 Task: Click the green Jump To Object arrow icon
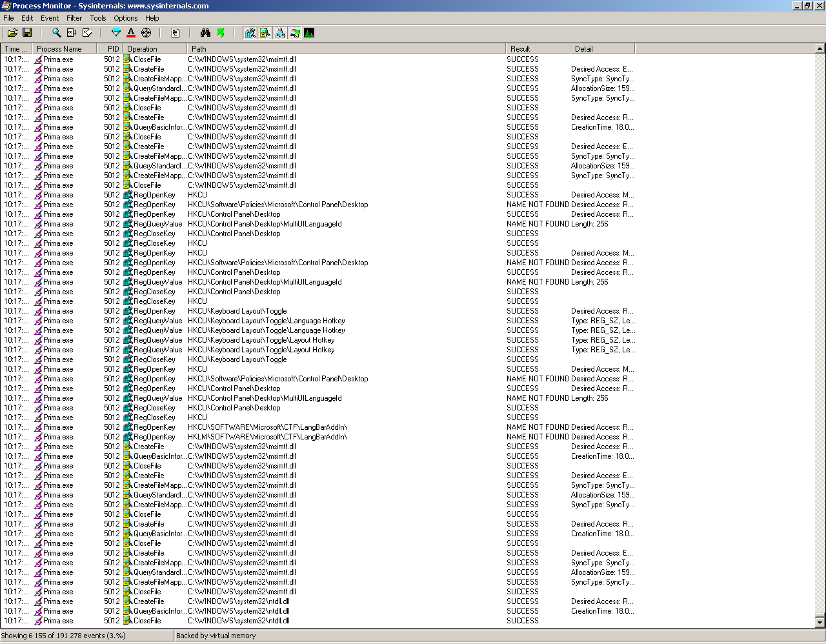[221, 33]
